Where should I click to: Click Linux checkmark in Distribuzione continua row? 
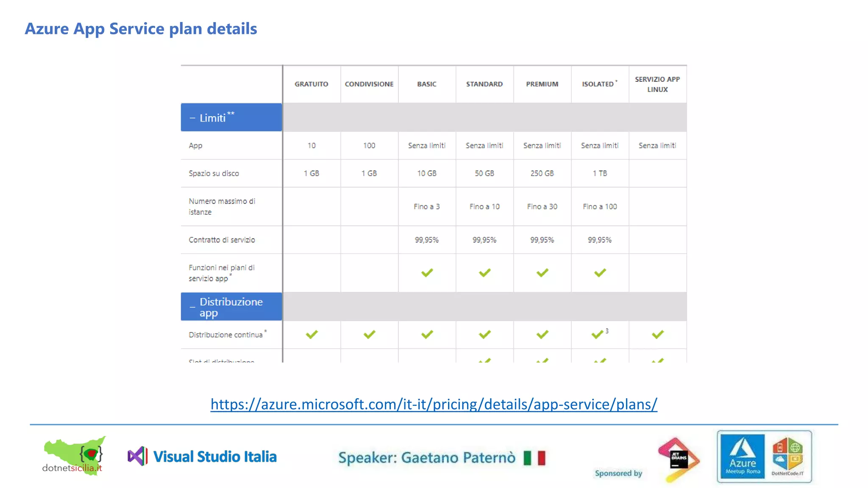point(657,335)
